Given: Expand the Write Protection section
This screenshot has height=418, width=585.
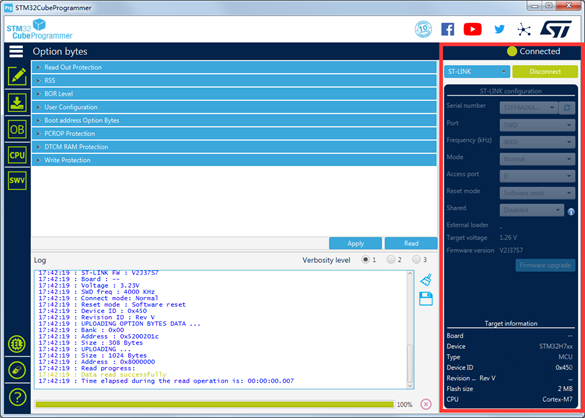Looking at the screenshot, I should pos(234,160).
